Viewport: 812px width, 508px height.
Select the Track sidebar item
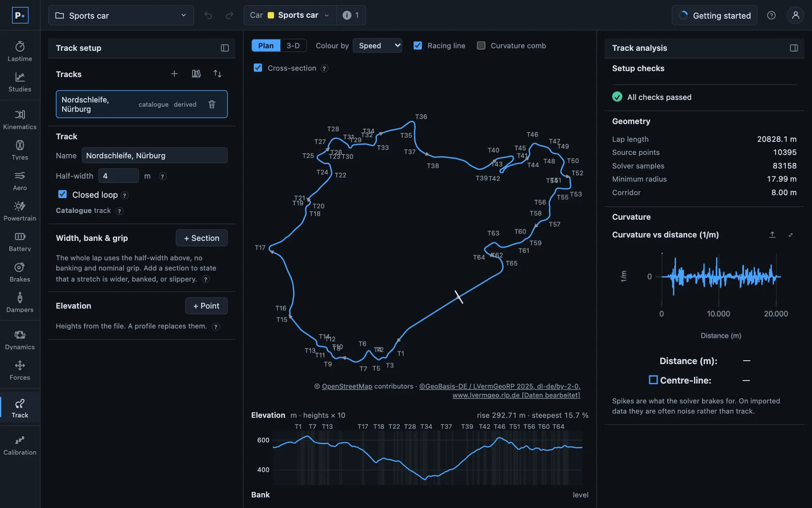click(20, 408)
